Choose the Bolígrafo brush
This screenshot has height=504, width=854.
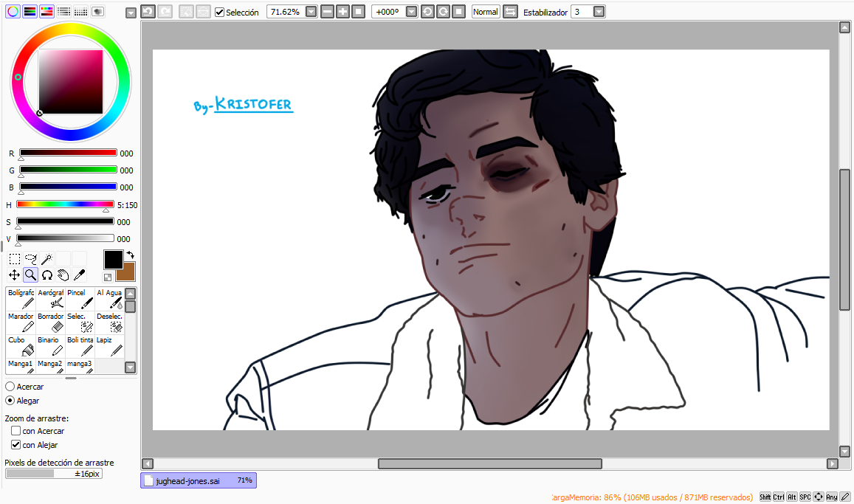click(x=21, y=300)
